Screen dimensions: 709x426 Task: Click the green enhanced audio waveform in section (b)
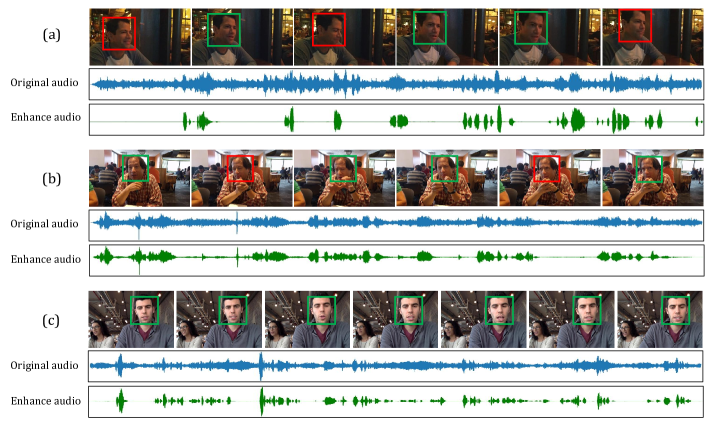tap(397, 260)
